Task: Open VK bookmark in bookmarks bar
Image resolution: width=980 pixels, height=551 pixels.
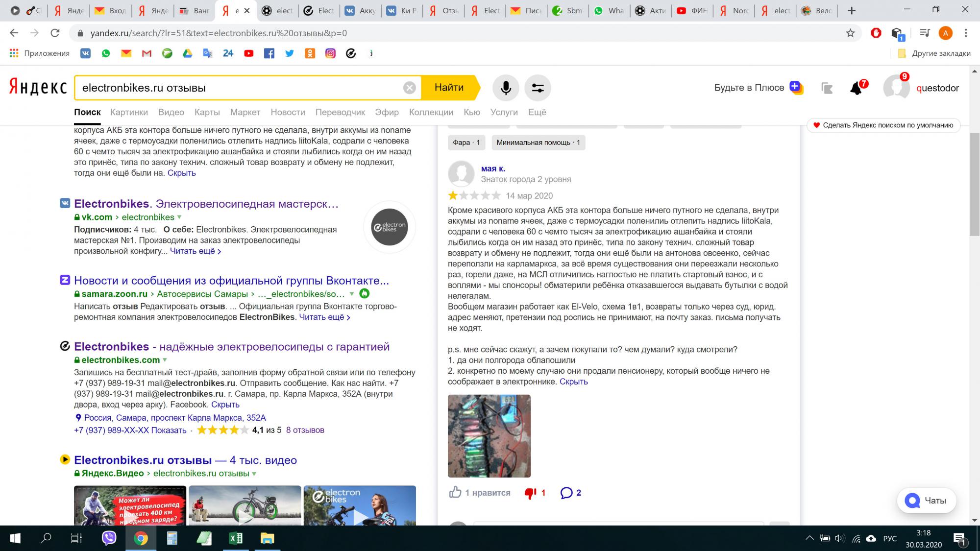Action: 86,53
